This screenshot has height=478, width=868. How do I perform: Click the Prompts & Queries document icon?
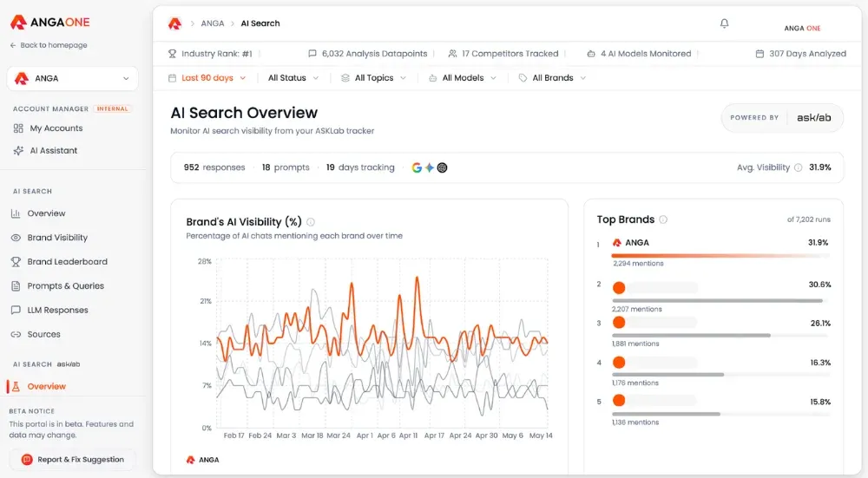coord(16,286)
